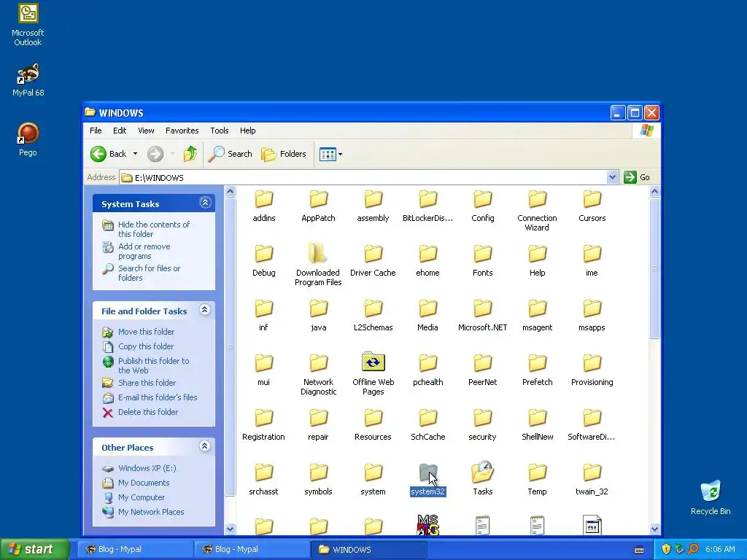Go up one folder level

(190, 154)
